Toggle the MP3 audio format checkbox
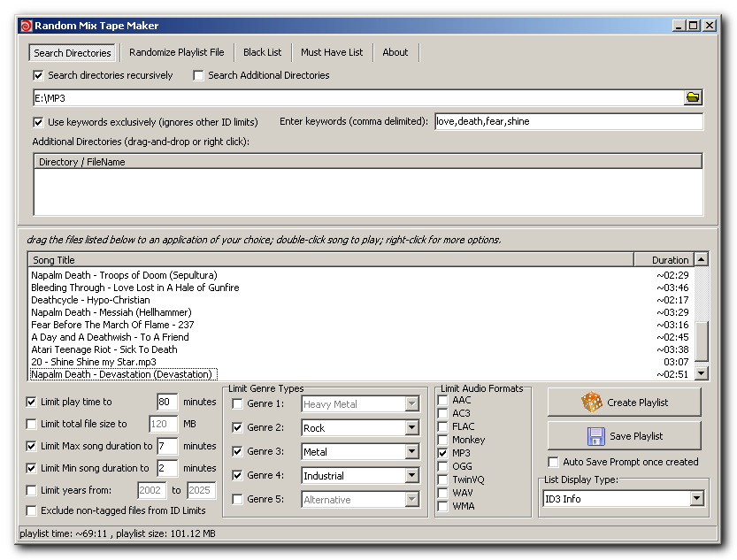The image size is (737, 560). [x=443, y=453]
